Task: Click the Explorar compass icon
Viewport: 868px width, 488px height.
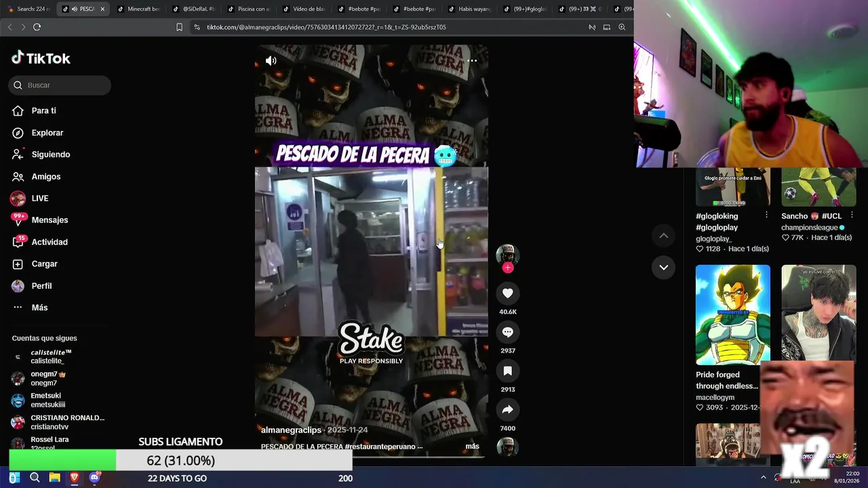Action: pyautogui.click(x=18, y=133)
